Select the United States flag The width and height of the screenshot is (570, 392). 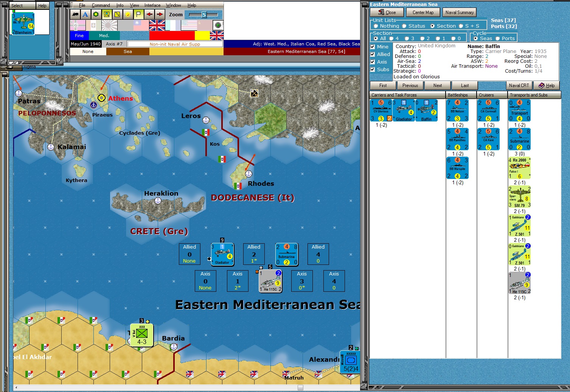pyautogui.click(x=189, y=25)
